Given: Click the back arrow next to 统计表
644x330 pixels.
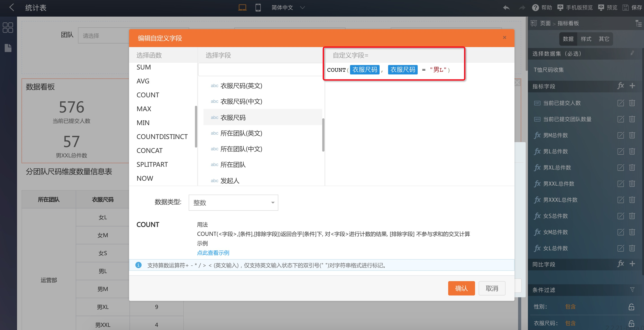Looking at the screenshot, I should tap(11, 7).
